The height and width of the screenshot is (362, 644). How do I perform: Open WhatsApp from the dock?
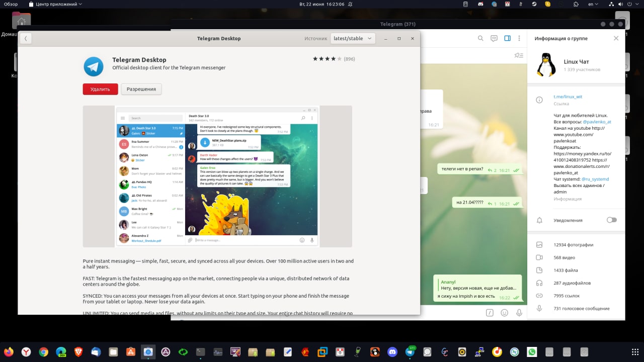coord(532,352)
